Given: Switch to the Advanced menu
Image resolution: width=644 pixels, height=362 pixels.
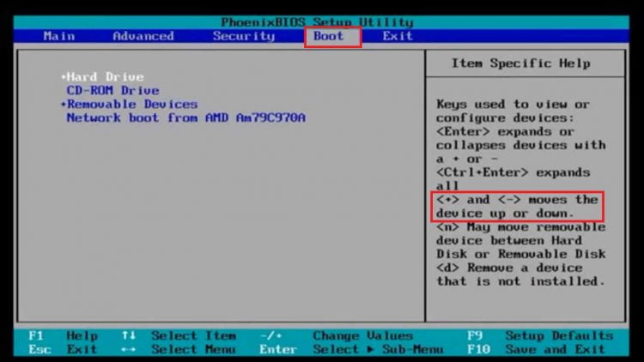Looking at the screenshot, I should 143,36.
